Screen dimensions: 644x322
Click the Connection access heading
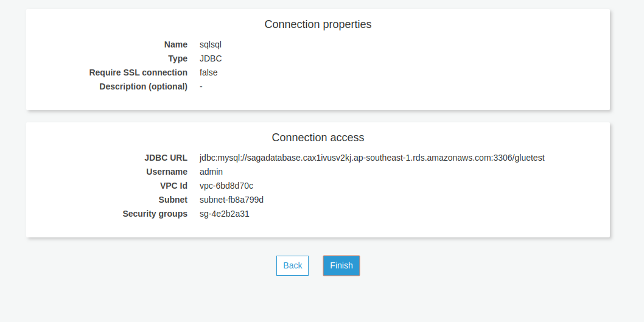318,138
